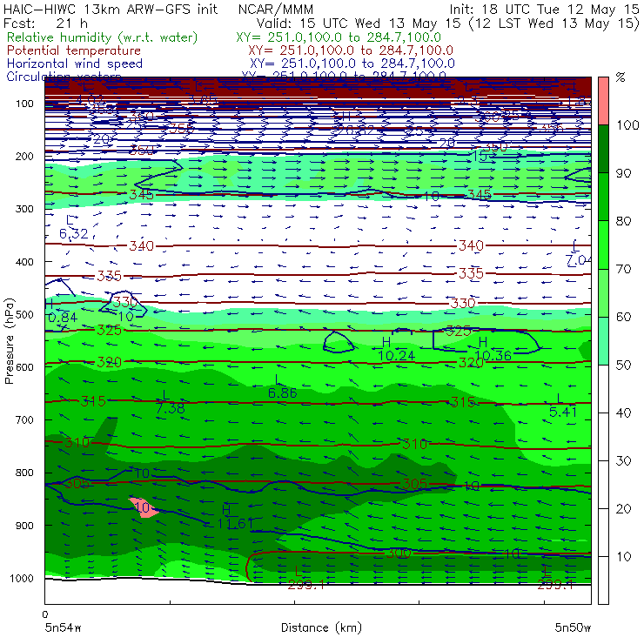Click the '500' pressure axis tick label
Image resolution: width=644 pixels, height=644 pixels.
click(x=24, y=315)
